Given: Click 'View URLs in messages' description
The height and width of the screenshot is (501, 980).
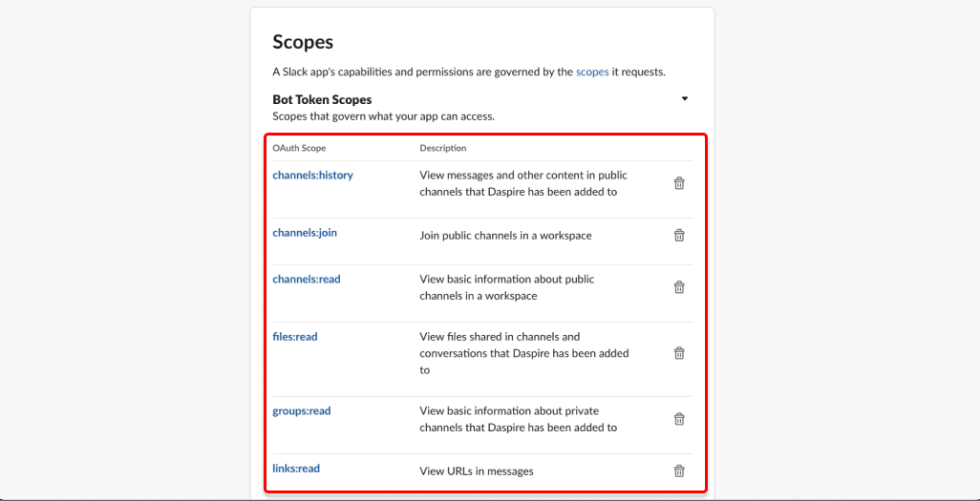Looking at the screenshot, I should 477,471.
